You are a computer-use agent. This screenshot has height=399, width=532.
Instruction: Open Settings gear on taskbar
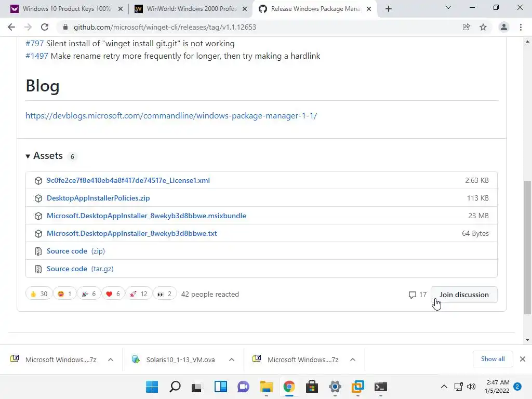point(335,387)
